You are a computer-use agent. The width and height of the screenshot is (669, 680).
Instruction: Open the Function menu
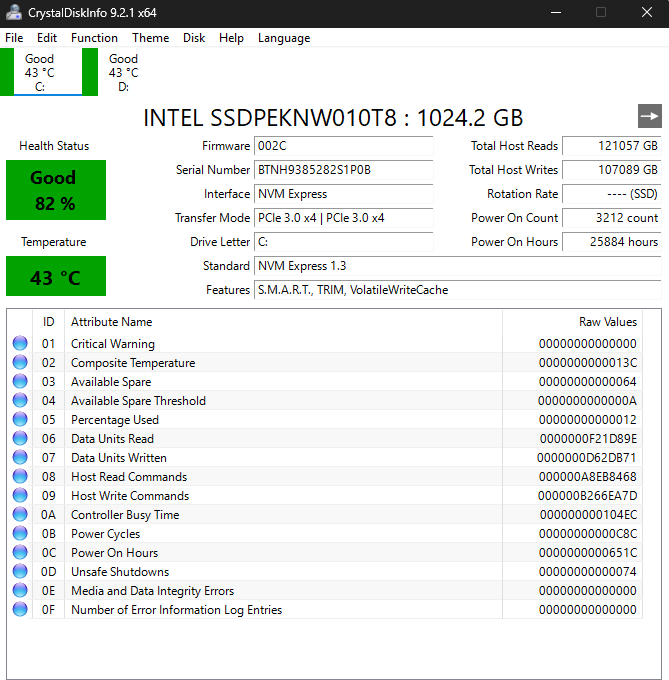coord(94,38)
